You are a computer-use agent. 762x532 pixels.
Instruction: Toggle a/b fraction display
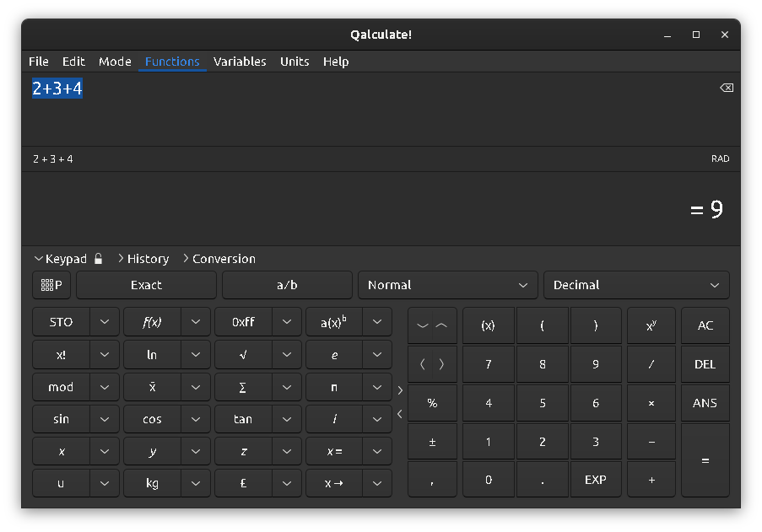click(x=287, y=285)
